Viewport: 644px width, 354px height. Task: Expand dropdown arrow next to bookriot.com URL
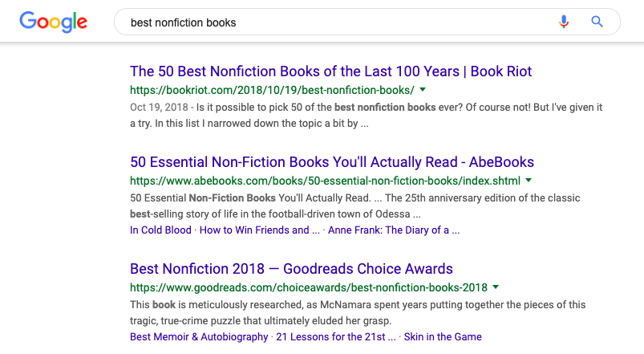(x=423, y=90)
